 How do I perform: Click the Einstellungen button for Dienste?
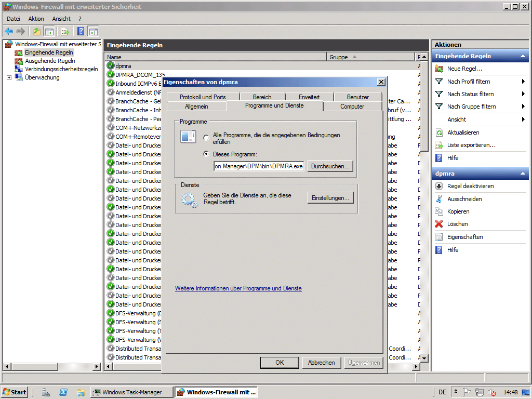pos(330,198)
